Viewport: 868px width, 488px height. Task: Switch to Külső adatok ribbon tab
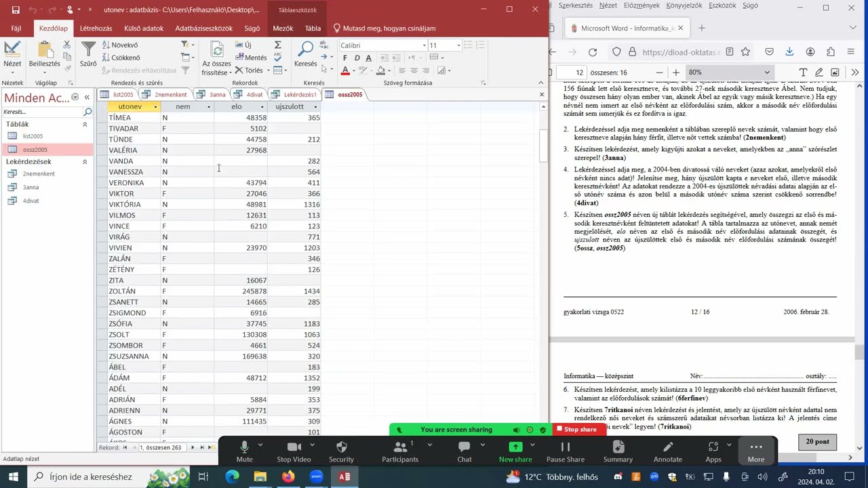pyautogui.click(x=144, y=28)
